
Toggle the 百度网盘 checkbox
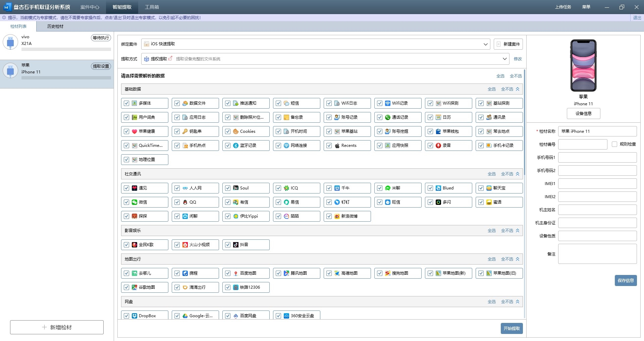(x=228, y=316)
